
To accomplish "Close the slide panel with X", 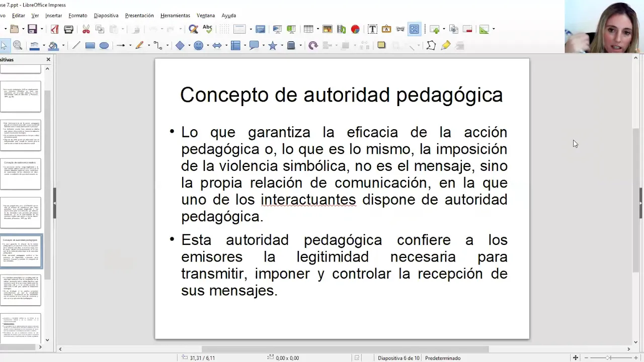I will [x=48, y=59].
